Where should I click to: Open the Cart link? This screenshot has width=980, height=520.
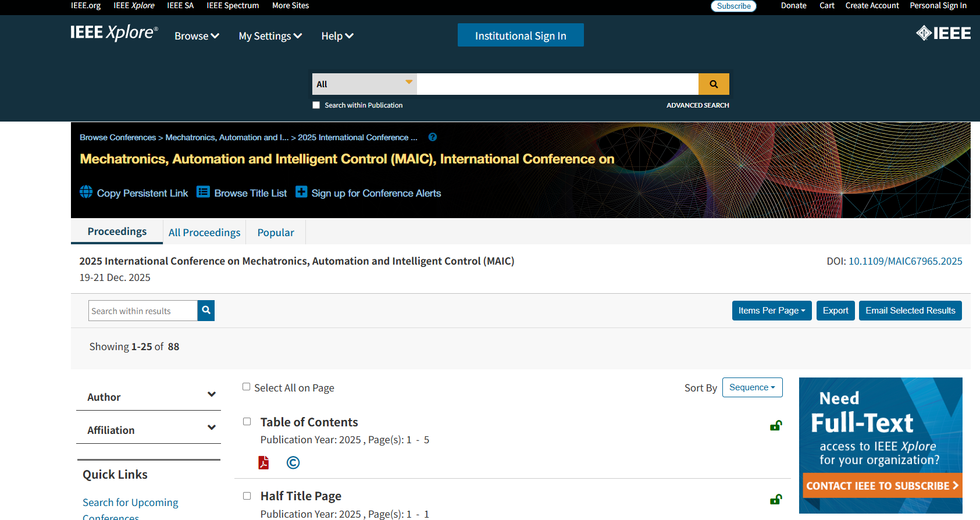click(x=827, y=6)
